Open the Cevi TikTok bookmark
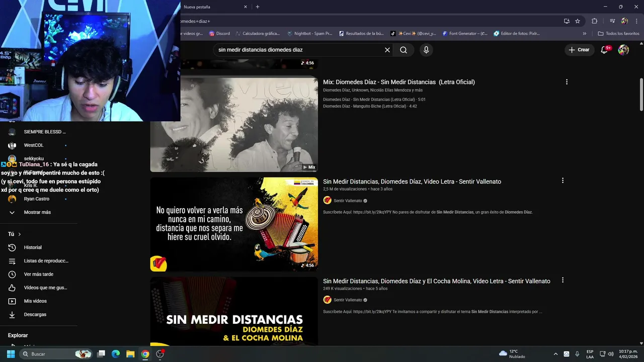 [414, 34]
